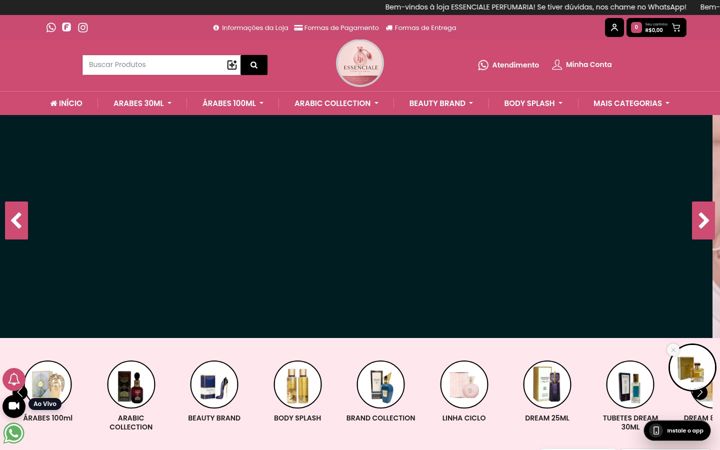
Task: Open TUBETES DREAM 30ML category circle
Action: [x=630, y=384]
